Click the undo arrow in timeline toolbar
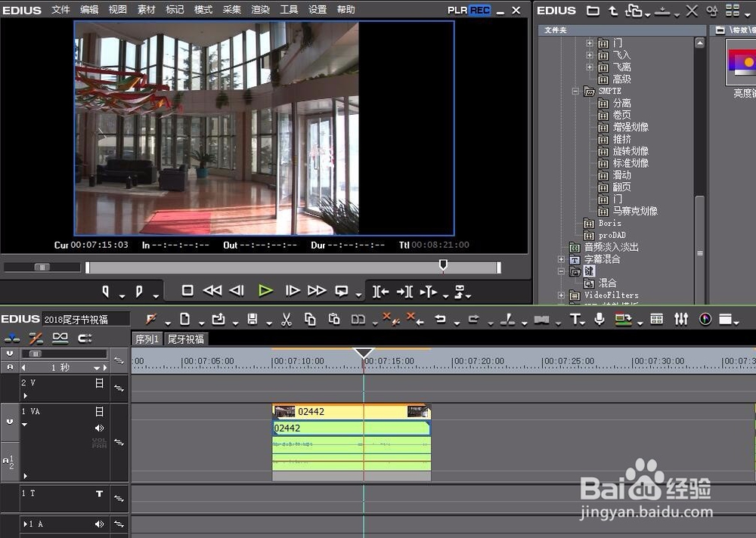Image resolution: width=756 pixels, height=538 pixels. click(440, 320)
